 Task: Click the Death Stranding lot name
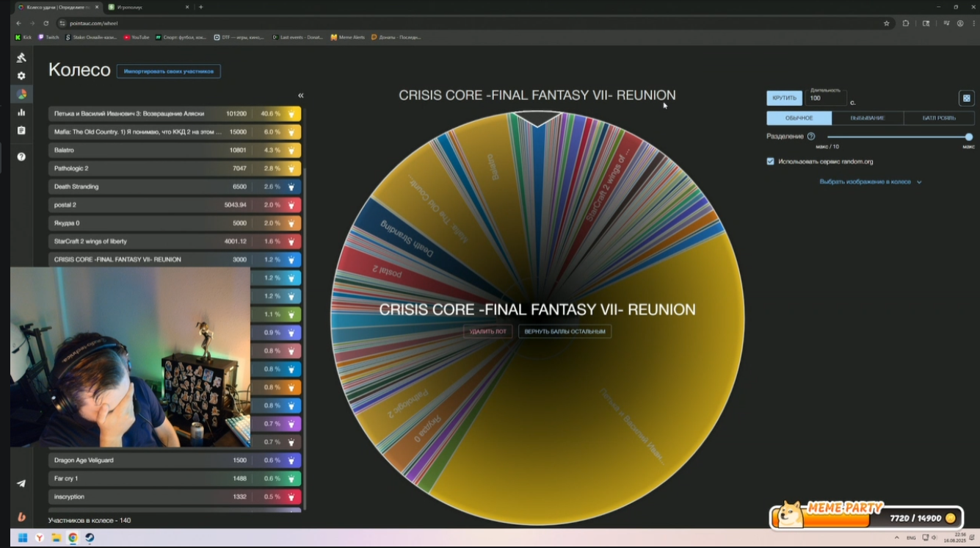point(76,187)
